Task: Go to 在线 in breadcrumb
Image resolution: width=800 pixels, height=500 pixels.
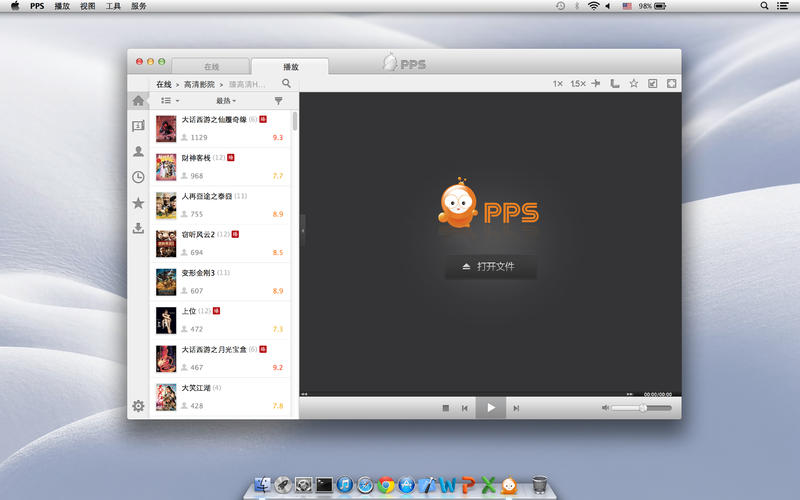Action: (164, 84)
